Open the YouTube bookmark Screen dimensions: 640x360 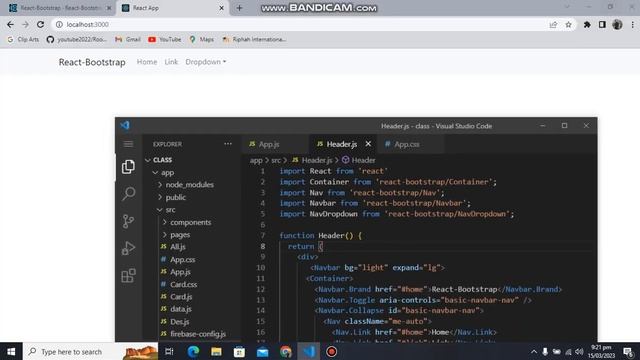point(165,40)
